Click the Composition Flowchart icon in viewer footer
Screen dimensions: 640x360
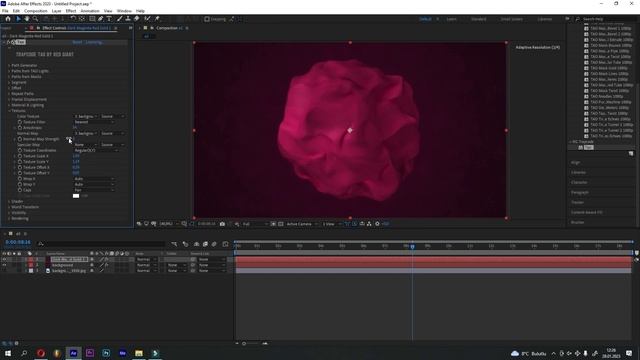pos(369,224)
